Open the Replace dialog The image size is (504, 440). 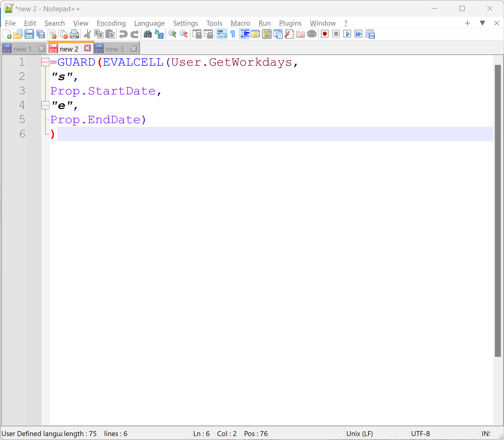point(159,34)
